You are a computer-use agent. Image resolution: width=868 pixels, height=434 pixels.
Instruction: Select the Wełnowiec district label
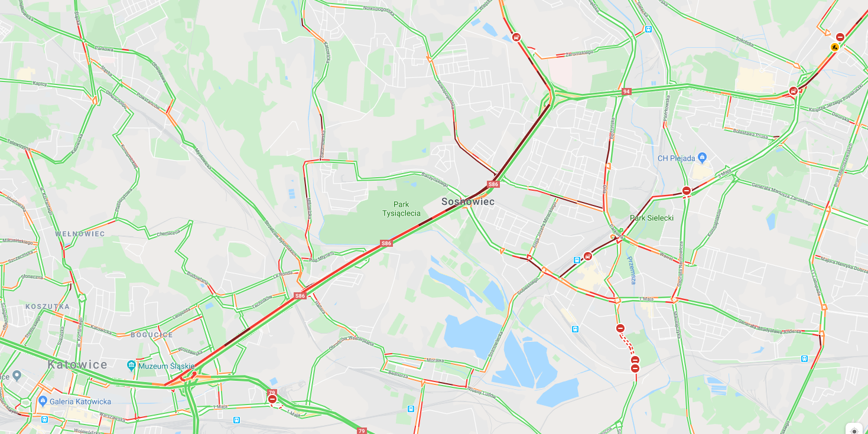coord(80,234)
